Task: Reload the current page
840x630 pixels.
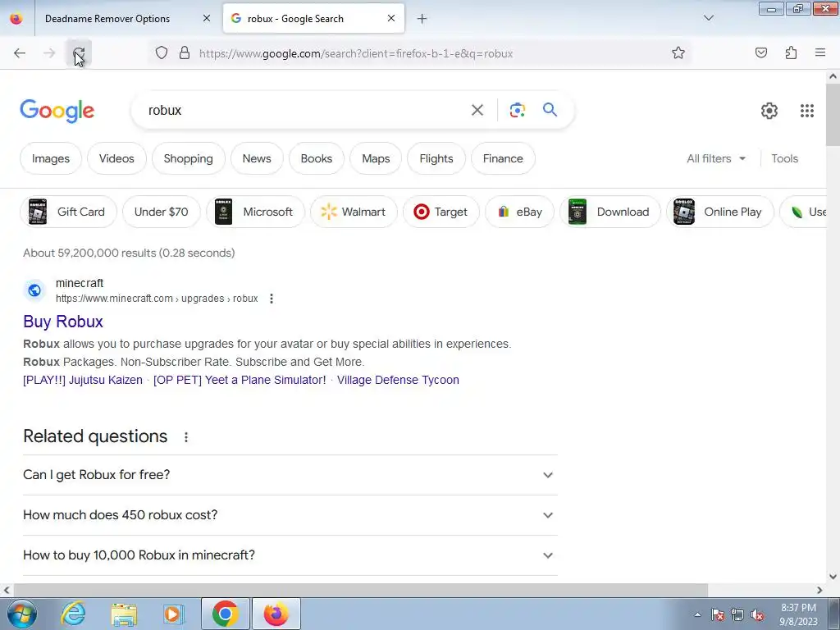Action: [79, 53]
